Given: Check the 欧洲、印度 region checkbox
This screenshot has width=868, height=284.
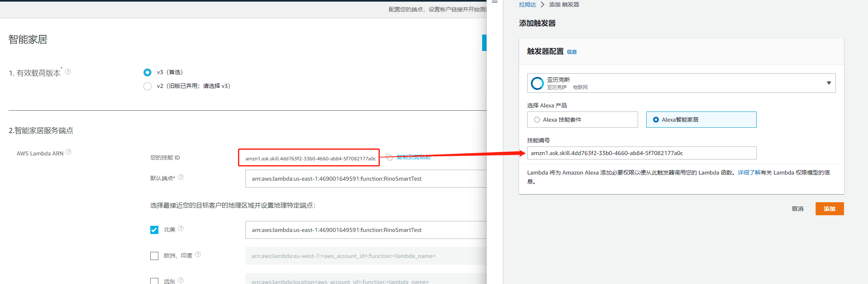Looking at the screenshot, I should [x=154, y=256].
